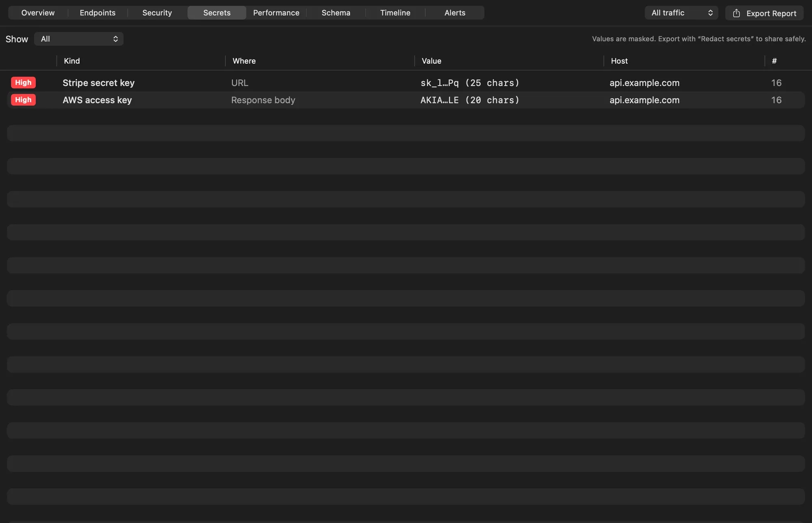Viewport: 812px width, 523px height.
Task: Click the High badge for AWS access key
Action: click(x=23, y=100)
